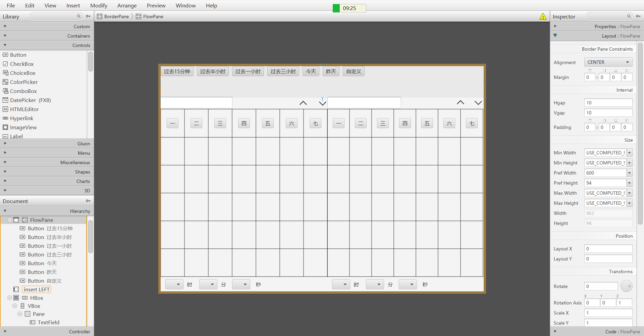This screenshot has height=336, width=644.
Task: Open the Insert menu
Action: click(73, 5)
